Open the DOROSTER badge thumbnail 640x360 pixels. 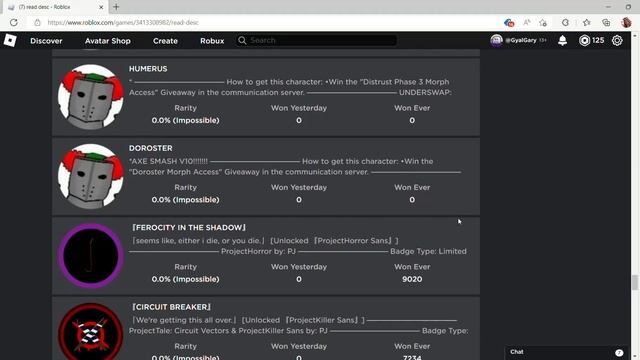[91, 176]
